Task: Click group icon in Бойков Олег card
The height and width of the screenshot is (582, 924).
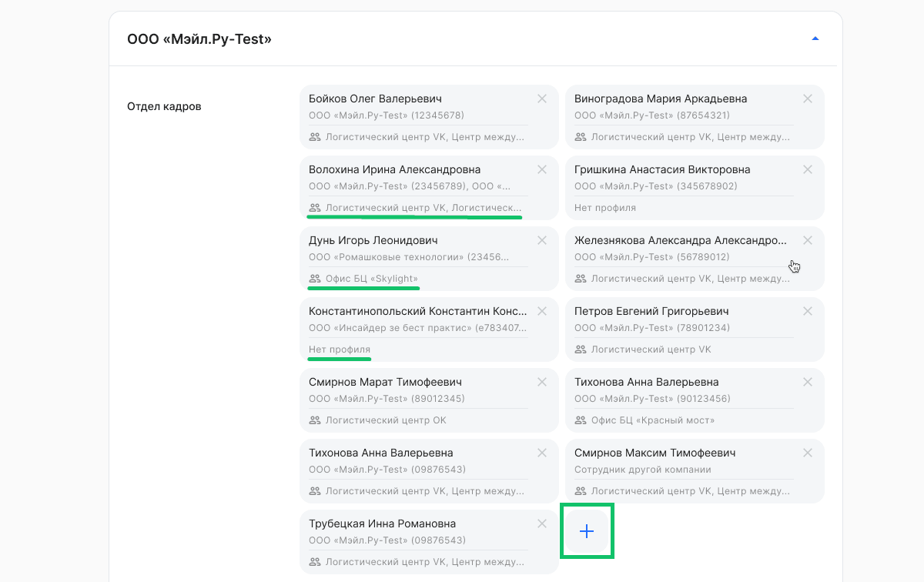Action: pyautogui.click(x=314, y=137)
